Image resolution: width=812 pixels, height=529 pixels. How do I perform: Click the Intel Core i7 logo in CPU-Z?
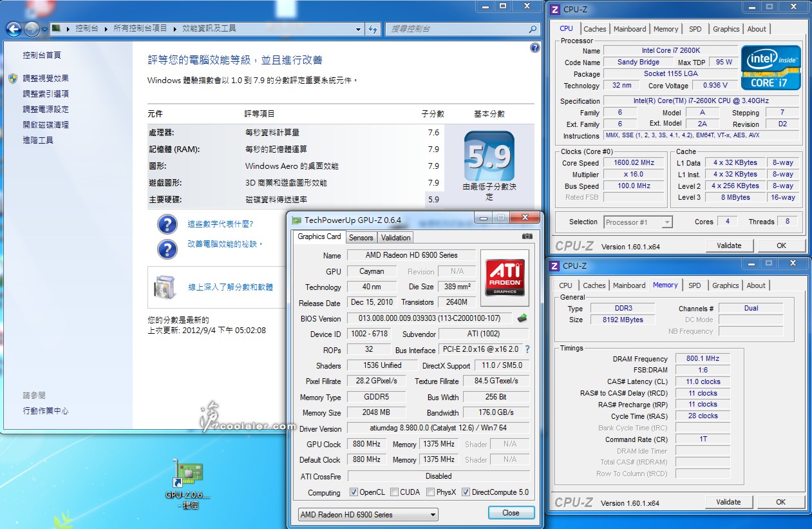click(771, 67)
